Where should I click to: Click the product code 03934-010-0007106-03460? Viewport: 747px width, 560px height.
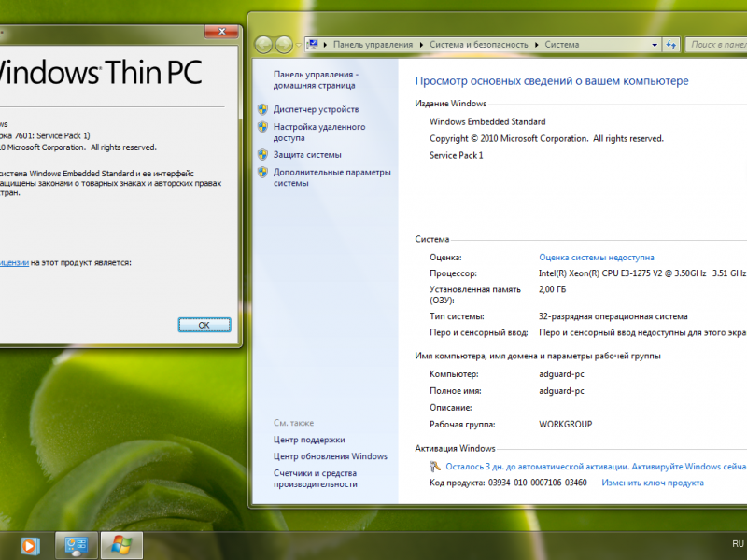click(538, 483)
